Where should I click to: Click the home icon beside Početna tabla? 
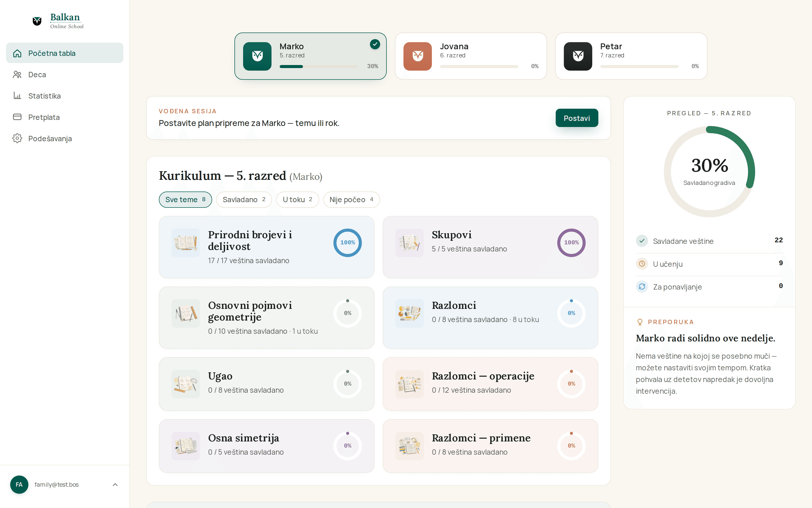click(x=17, y=53)
